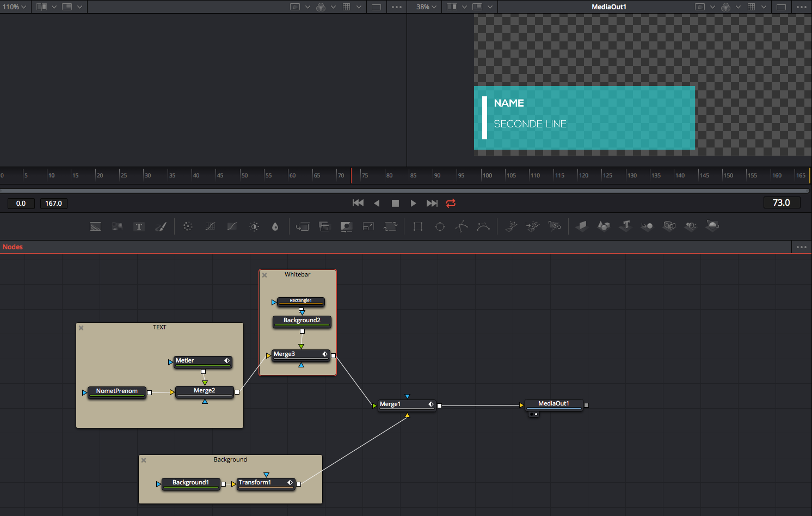Select the Rectangle1 mask node
Image resolution: width=812 pixels, height=516 pixels.
(x=301, y=301)
